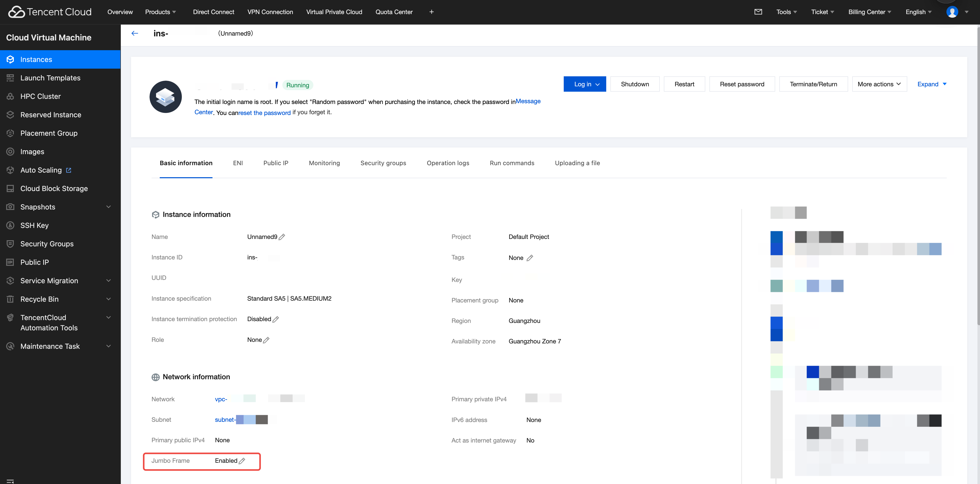Screen dimensions: 980x484
Task: Click the Shutdown button
Action: [x=635, y=84]
